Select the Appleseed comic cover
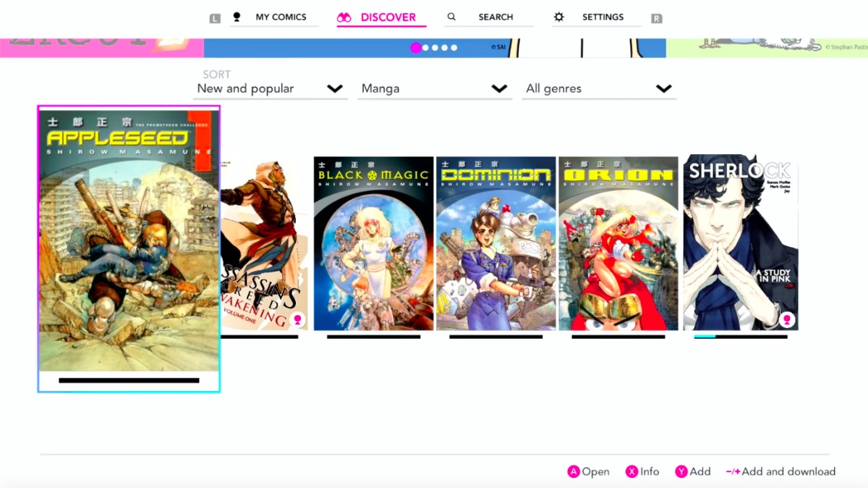 (129, 240)
